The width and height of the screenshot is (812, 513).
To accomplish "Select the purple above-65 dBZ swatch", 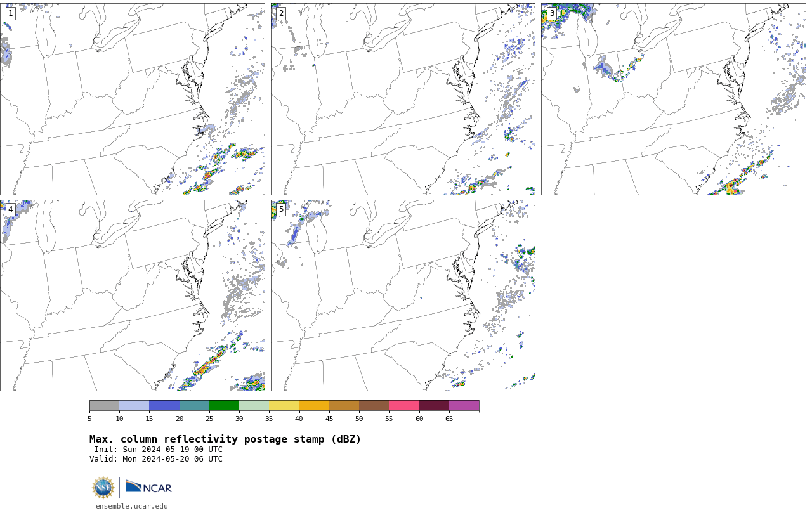I will tap(464, 406).
